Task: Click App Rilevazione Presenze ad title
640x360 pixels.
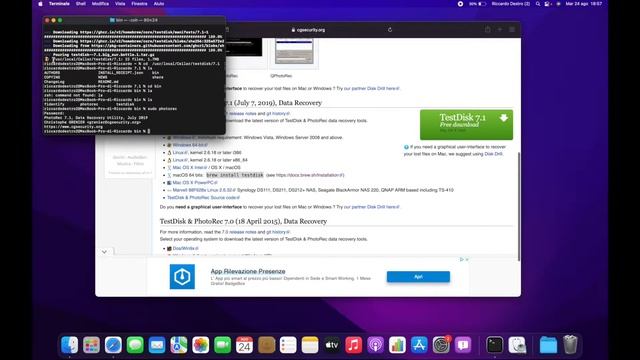Action: 248,271
